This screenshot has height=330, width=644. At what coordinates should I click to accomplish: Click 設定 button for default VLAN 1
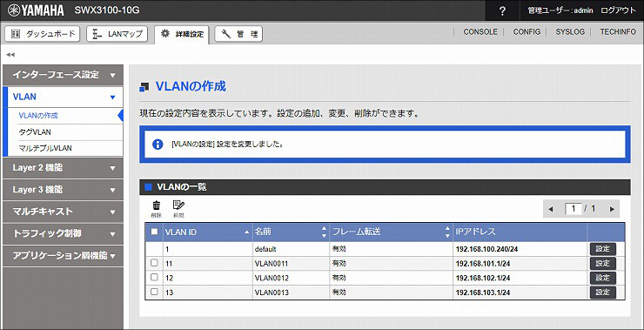coord(603,249)
